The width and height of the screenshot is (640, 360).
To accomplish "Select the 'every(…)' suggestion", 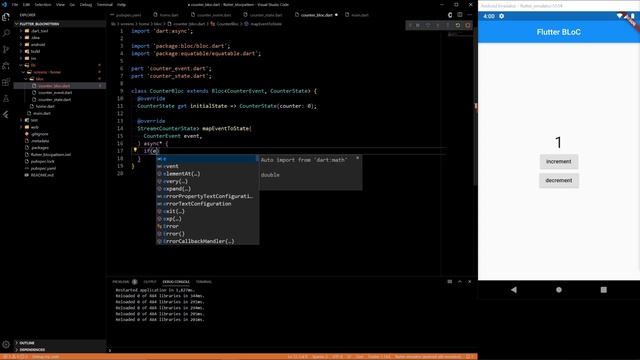I will 207,181.
